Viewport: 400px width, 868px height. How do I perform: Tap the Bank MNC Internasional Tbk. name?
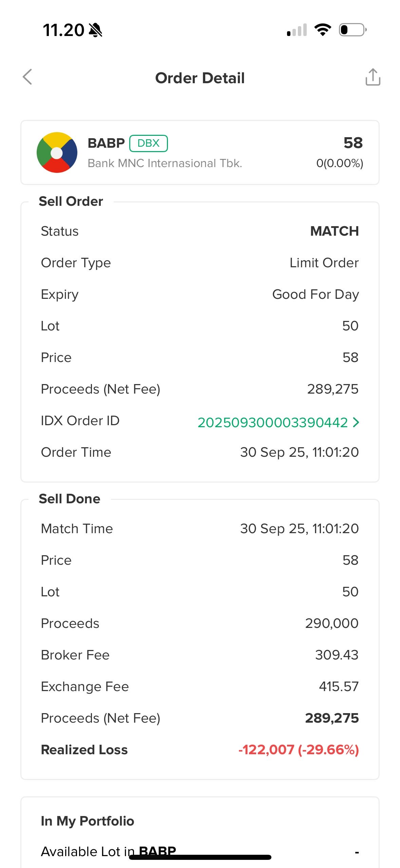(x=165, y=163)
